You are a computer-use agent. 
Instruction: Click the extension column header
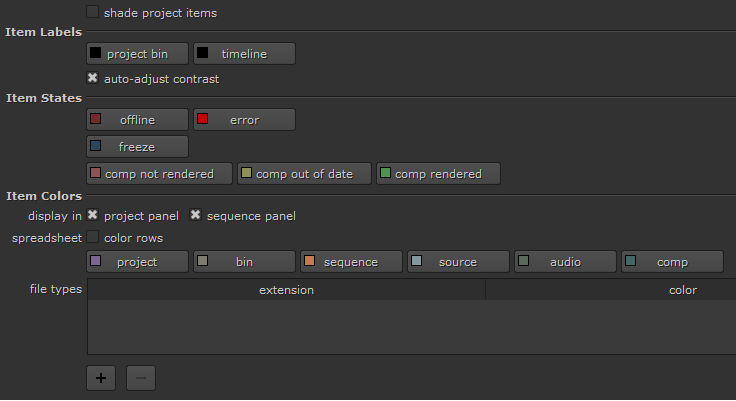pos(286,290)
